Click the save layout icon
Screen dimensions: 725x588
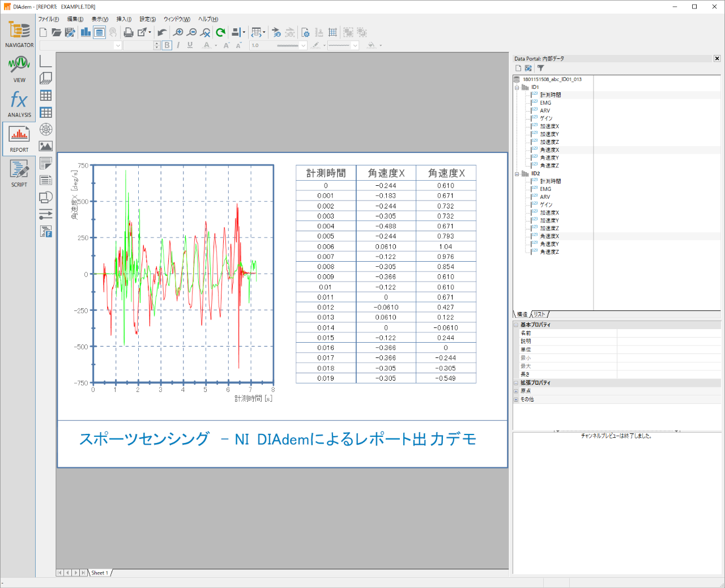click(70, 32)
